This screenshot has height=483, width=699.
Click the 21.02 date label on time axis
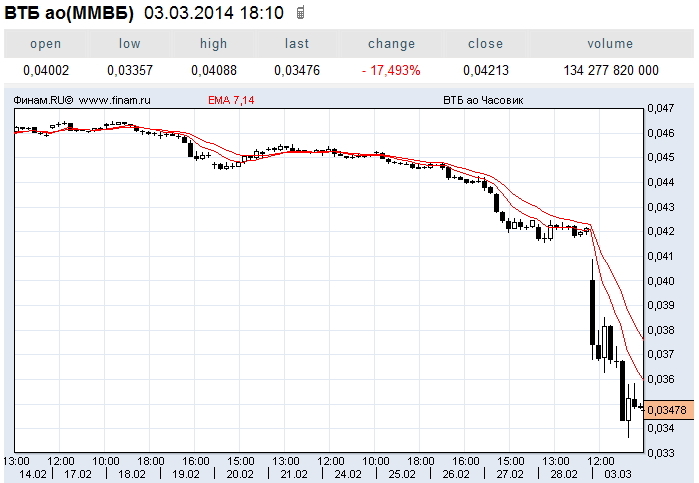[294, 475]
